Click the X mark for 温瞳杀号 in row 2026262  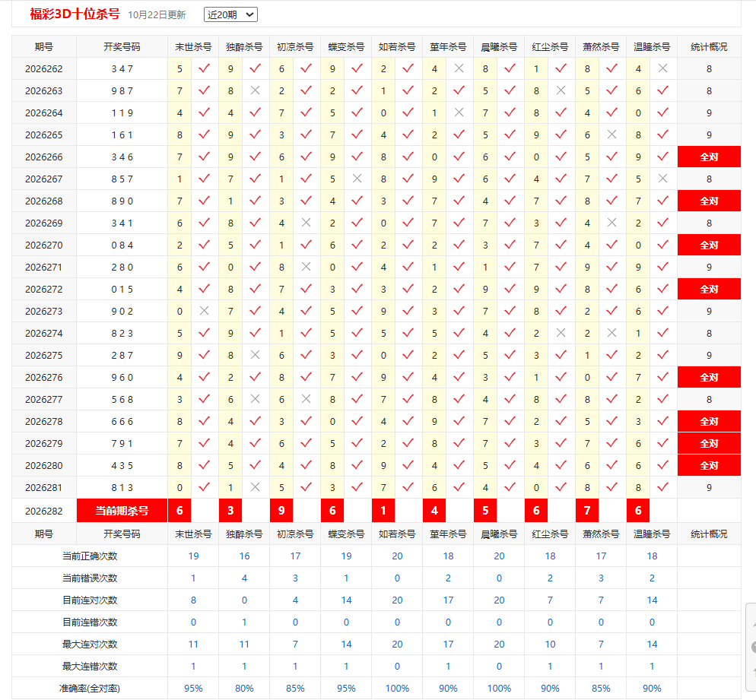(x=663, y=68)
